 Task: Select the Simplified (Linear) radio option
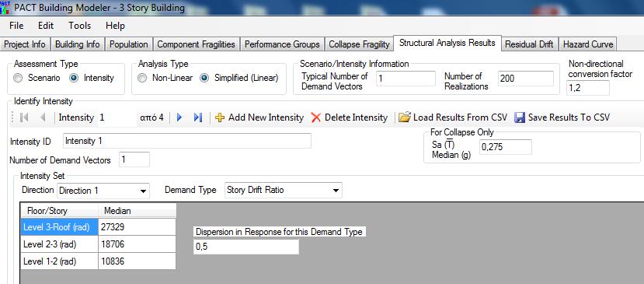coord(204,79)
